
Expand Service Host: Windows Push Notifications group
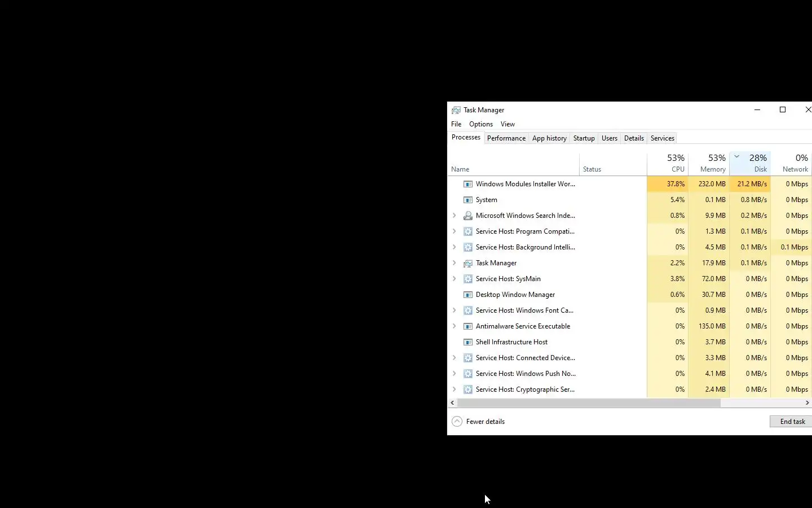coord(454,374)
